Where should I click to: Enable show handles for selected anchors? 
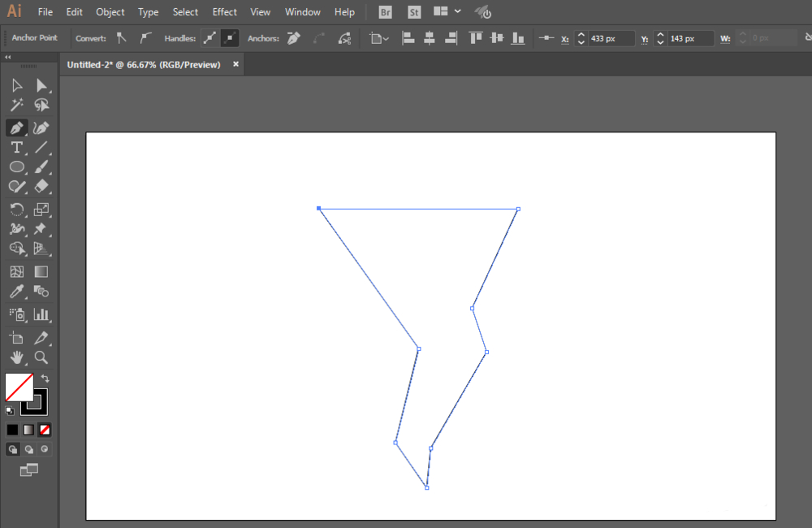pyautogui.click(x=209, y=38)
